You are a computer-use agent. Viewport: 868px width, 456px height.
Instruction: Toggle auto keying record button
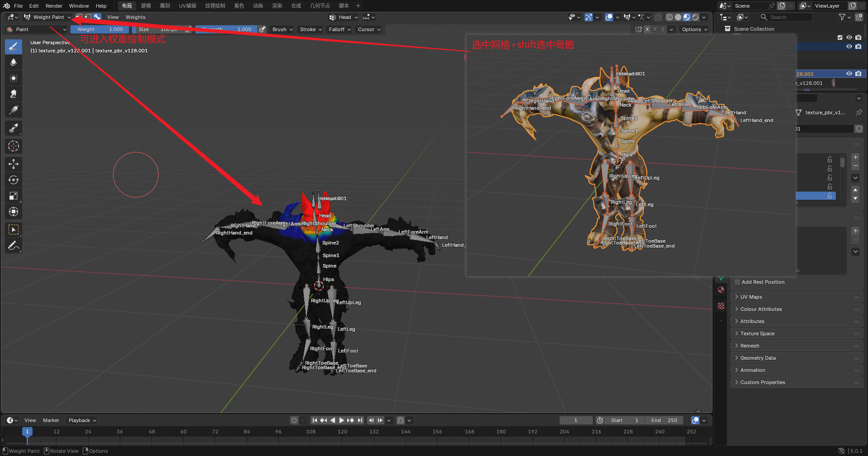[294, 420]
